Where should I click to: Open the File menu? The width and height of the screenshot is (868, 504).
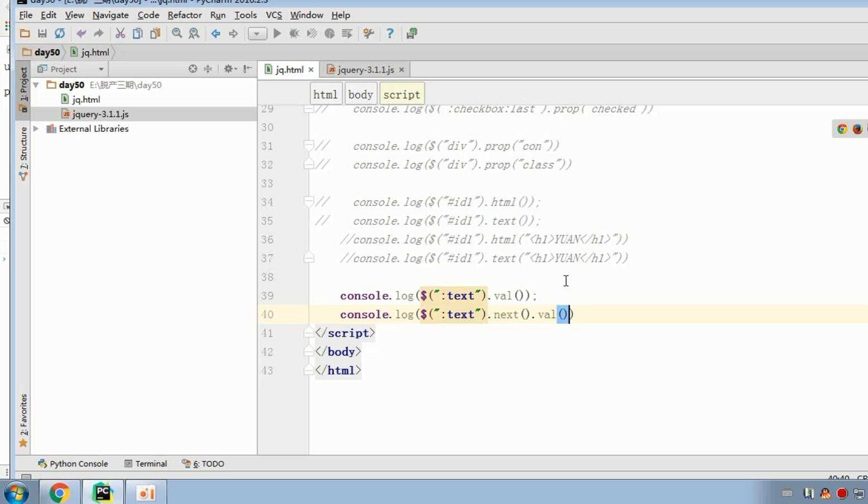pos(26,15)
